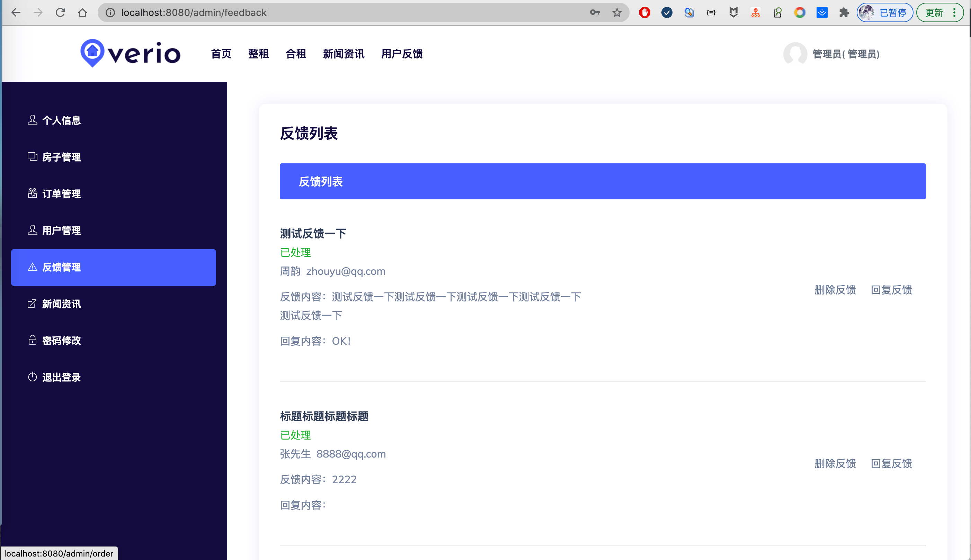Click the bookmark star icon
The image size is (971, 560).
pos(617,13)
